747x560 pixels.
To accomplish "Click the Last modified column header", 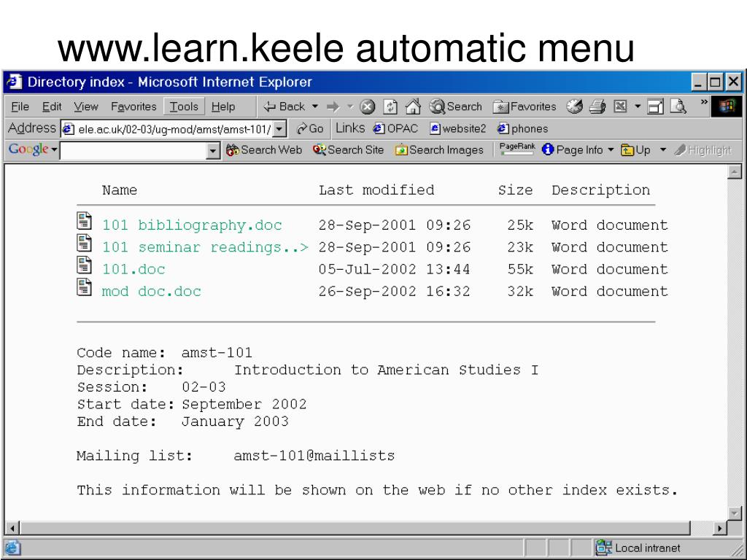I will click(x=376, y=190).
